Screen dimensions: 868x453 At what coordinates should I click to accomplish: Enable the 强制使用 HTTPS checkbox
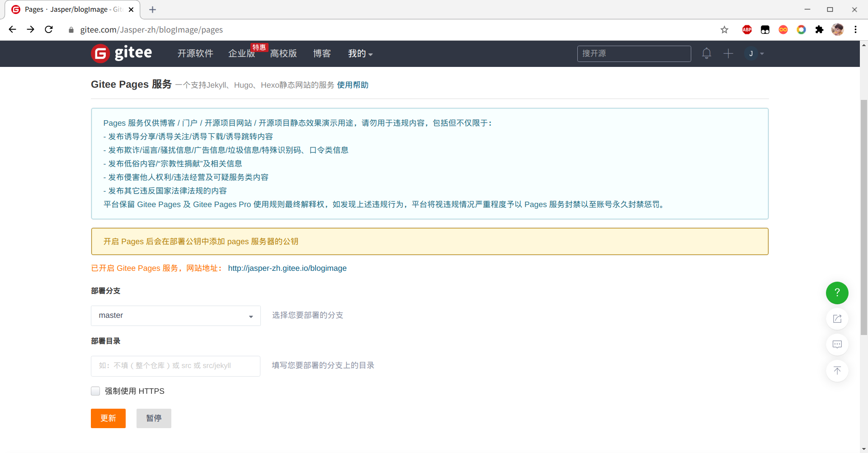coord(95,391)
